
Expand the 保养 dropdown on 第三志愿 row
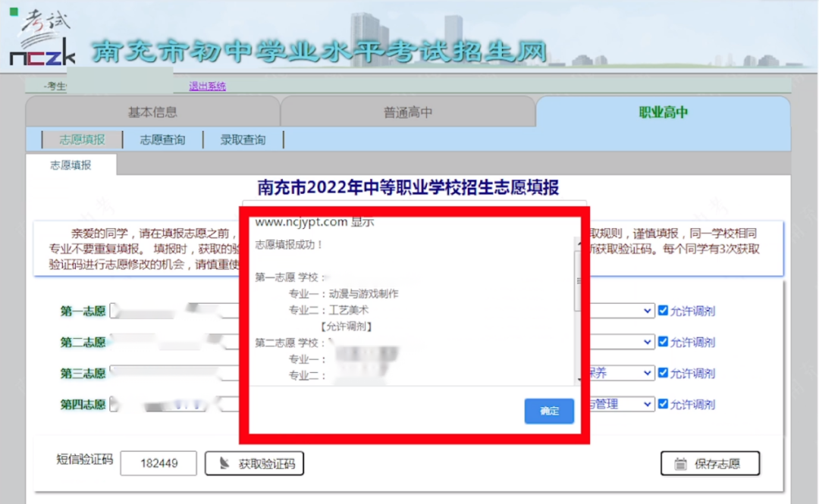pyautogui.click(x=647, y=373)
